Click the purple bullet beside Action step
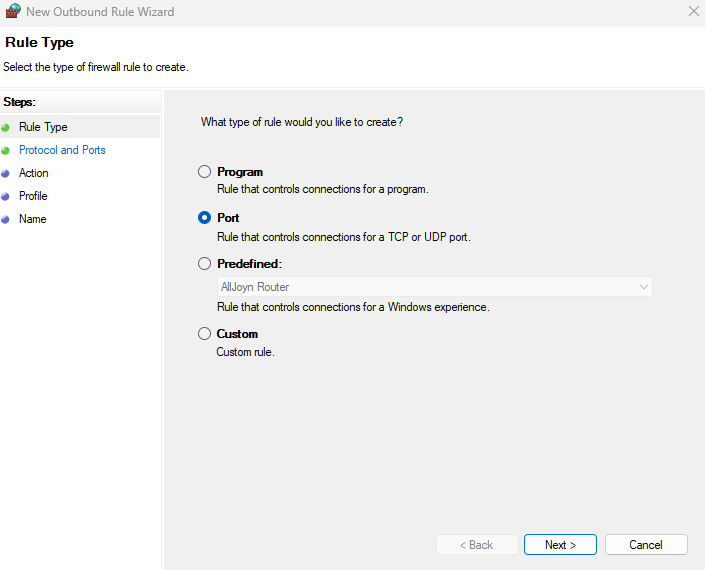The image size is (705, 570). click(6, 173)
